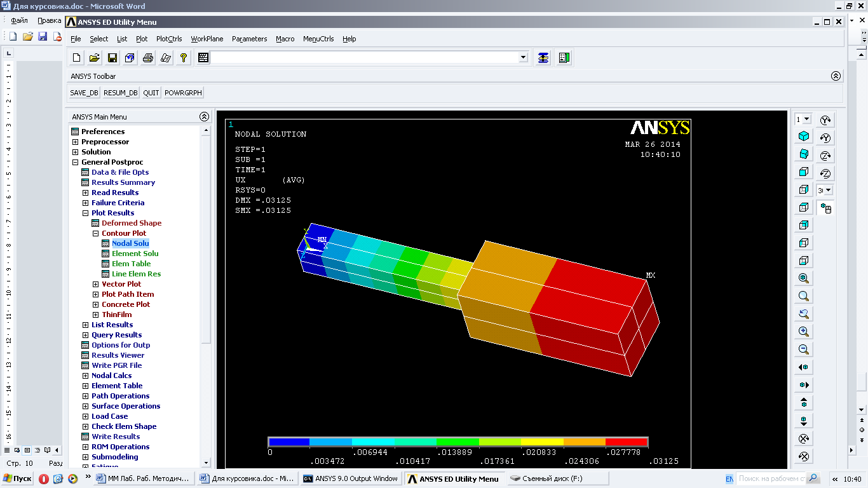
Task: Activate box zoom with plain magnifier icon
Action: (804, 296)
